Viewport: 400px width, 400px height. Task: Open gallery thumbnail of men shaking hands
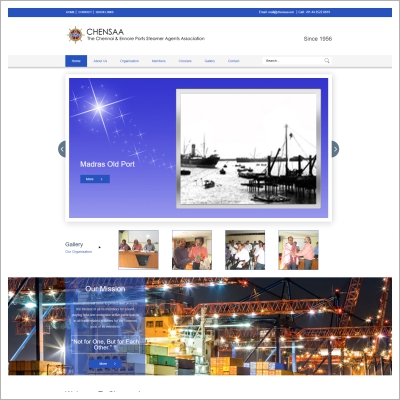point(298,250)
